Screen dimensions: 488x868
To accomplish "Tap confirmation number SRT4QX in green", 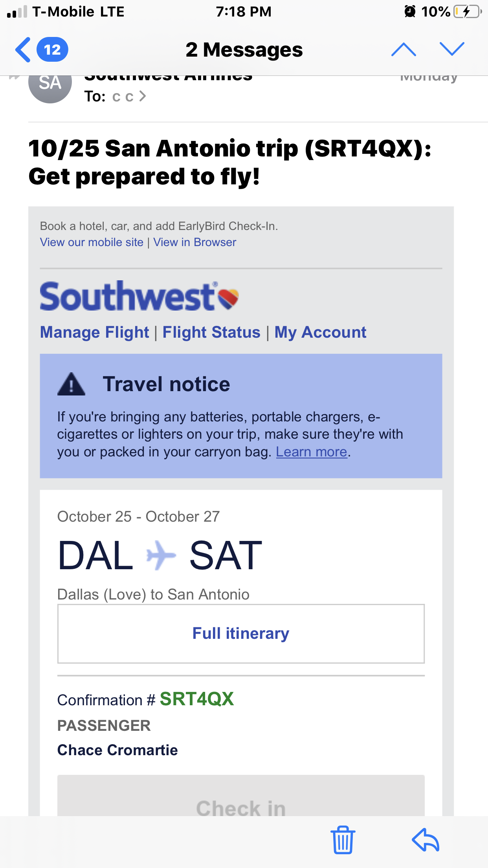I will click(197, 699).
